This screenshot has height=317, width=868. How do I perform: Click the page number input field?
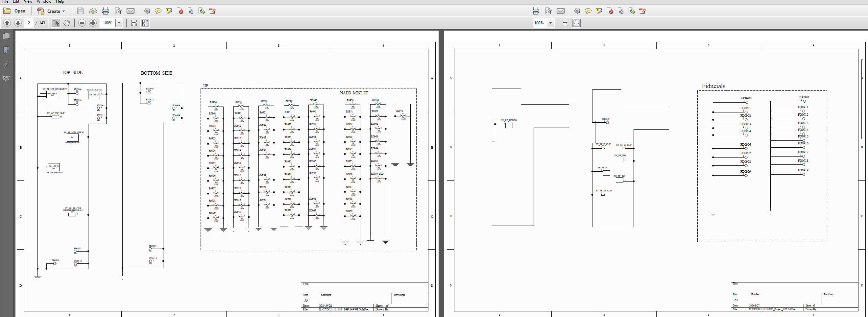tap(29, 23)
